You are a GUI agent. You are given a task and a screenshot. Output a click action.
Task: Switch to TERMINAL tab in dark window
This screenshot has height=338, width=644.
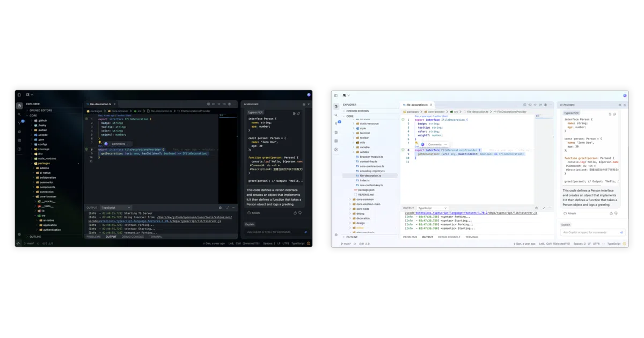156,237
